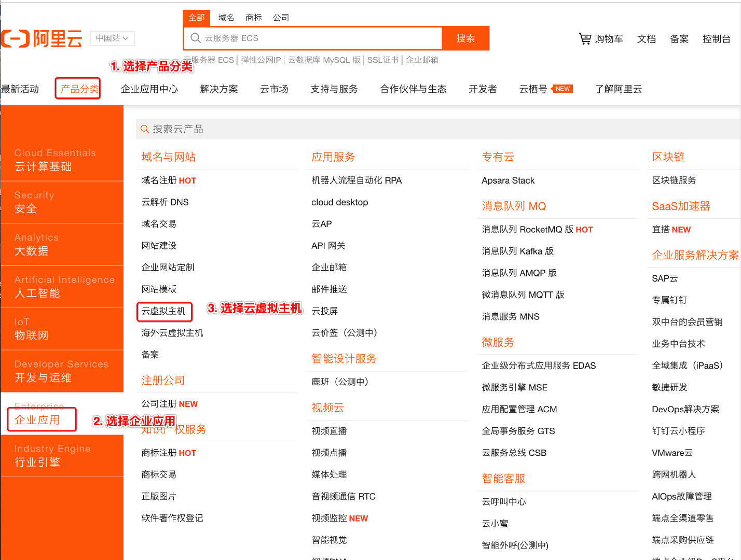Click inside the ECS search input field
The image size is (741, 560).
311,38
